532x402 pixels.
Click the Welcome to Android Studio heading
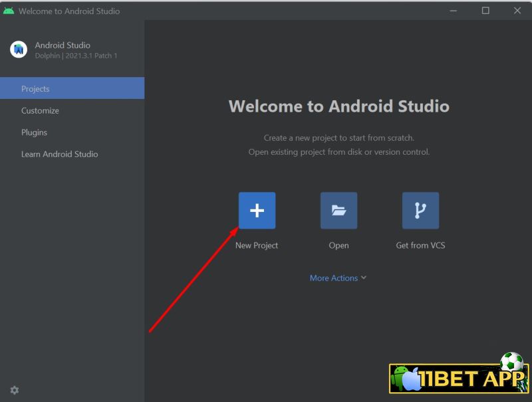[339, 106]
